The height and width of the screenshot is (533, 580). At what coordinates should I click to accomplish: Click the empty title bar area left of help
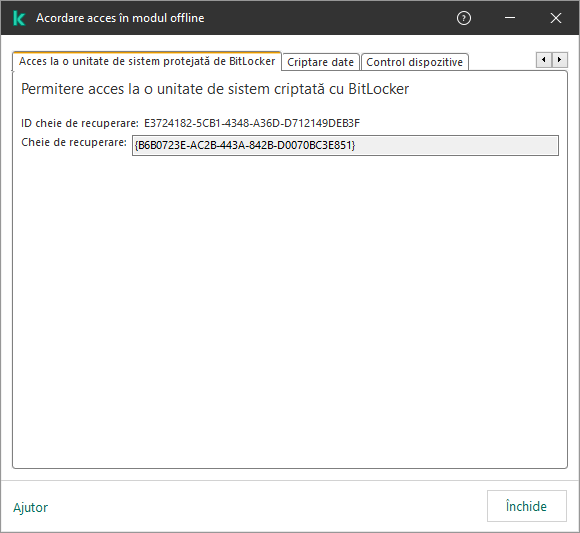tap(329, 18)
